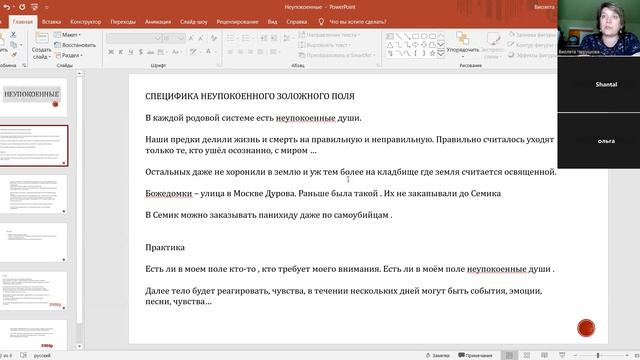640x360 pixels.
Task: Switch to Slide Sorter view in the status bar
Action: click(527, 356)
